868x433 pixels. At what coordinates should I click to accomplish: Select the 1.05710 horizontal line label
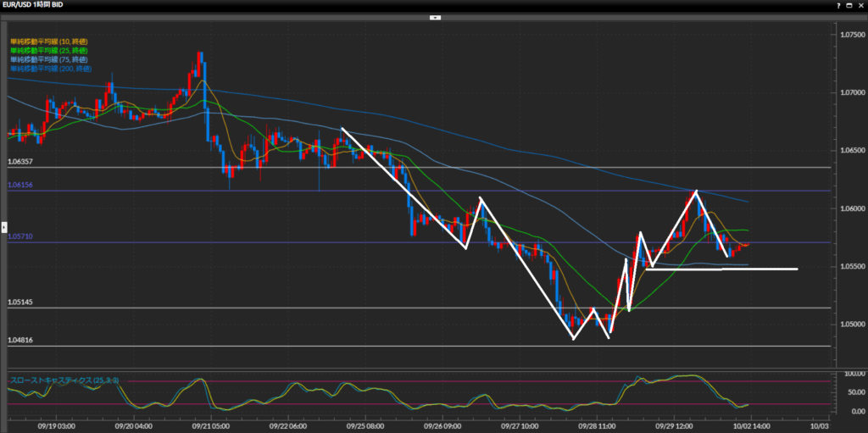[x=20, y=236]
